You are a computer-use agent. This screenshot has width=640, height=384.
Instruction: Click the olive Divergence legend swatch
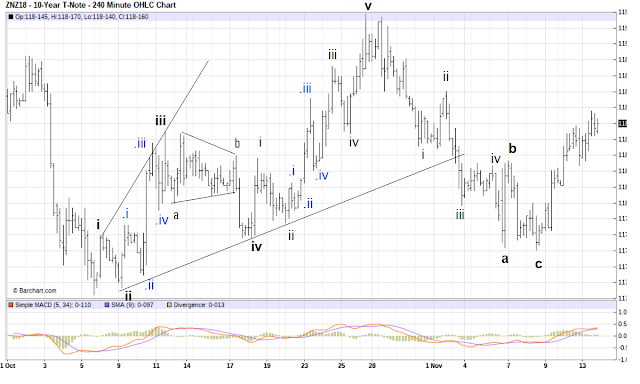(x=169, y=305)
